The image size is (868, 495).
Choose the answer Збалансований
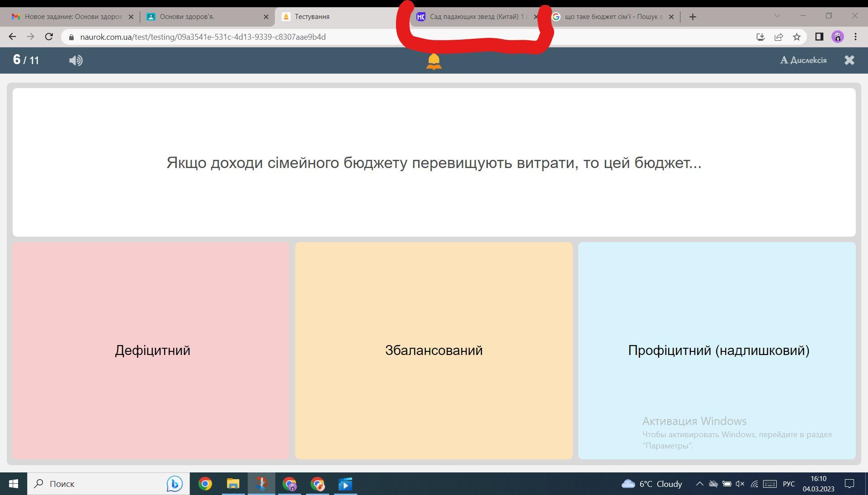[434, 350]
